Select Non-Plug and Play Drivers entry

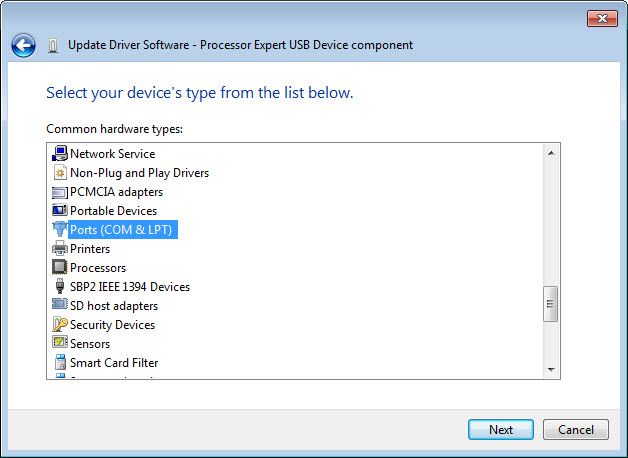[x=139, y=173]
